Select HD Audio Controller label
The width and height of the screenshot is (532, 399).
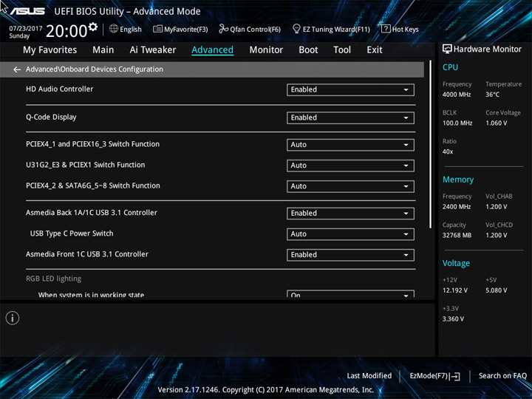(59, 89)
